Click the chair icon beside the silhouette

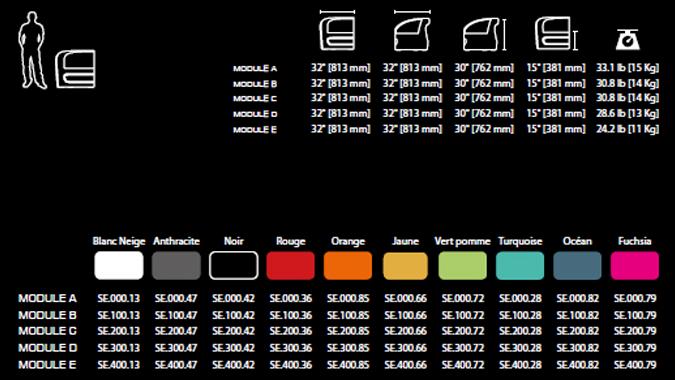[x=75, y=69]
